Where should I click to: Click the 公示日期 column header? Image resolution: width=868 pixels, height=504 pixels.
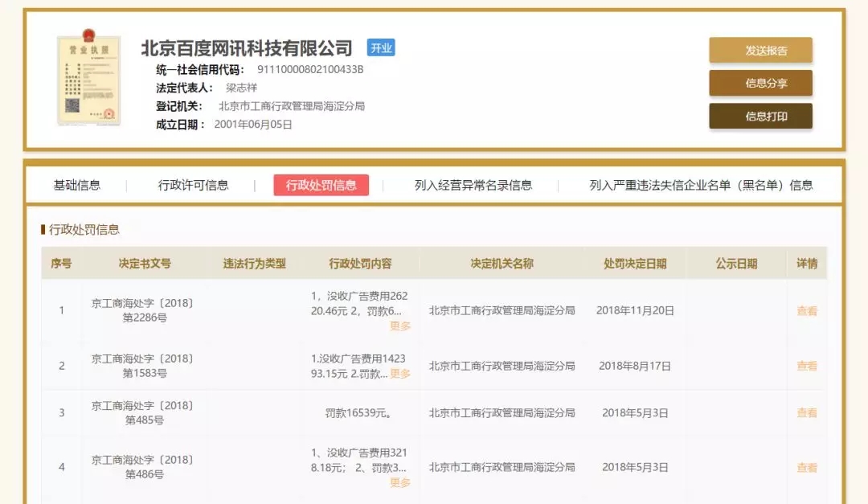(736, 264)
